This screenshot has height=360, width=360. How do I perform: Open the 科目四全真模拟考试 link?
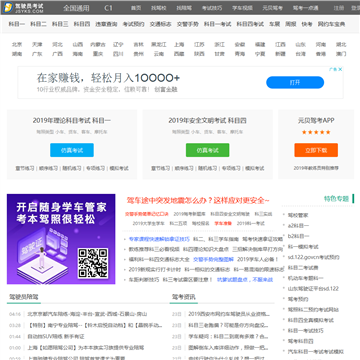311,320
